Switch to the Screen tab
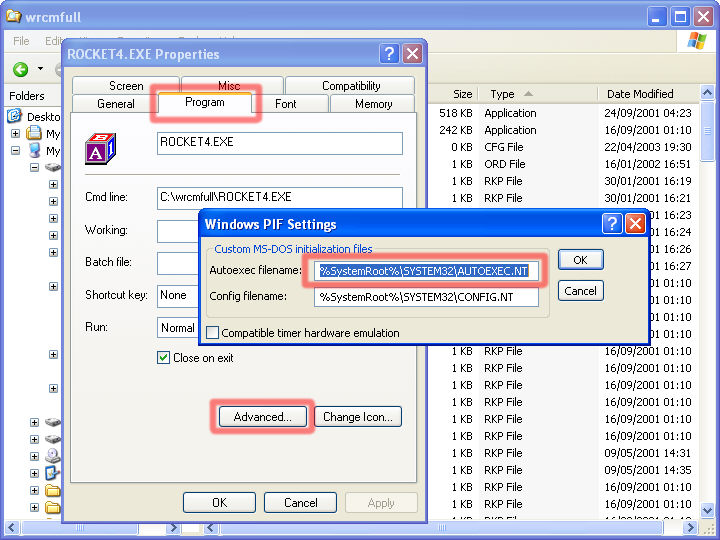The image size is (720, 540). pyautogui.click(x=126, y=86)
